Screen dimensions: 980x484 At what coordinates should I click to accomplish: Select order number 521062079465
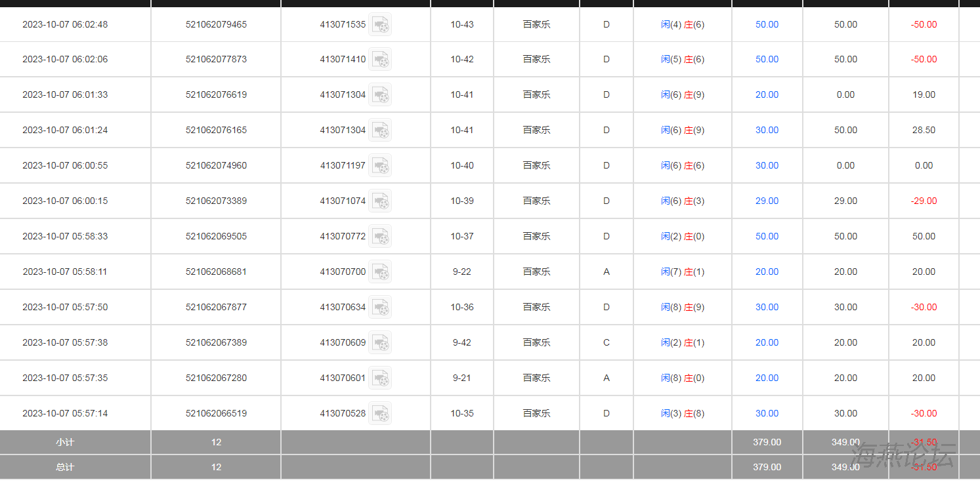[216, 24]
